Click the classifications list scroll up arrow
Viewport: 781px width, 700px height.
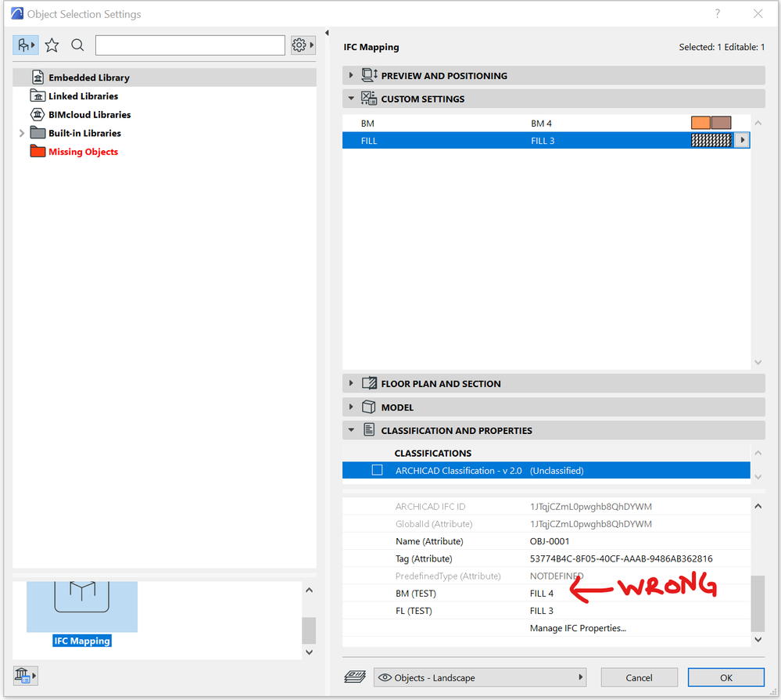tap(758, 453)
